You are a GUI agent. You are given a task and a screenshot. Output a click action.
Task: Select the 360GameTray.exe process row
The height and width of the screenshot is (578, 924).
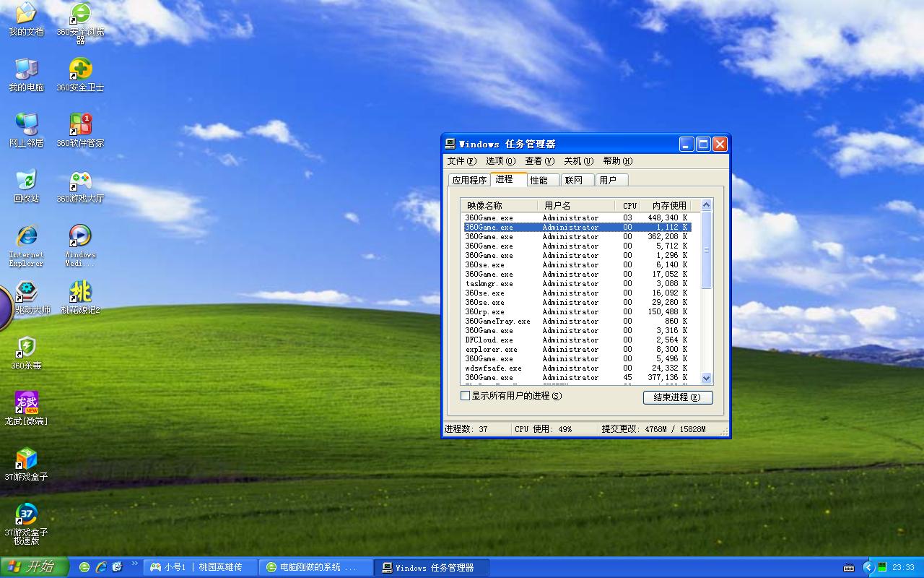pyautogui.click(x=577, y=321)
